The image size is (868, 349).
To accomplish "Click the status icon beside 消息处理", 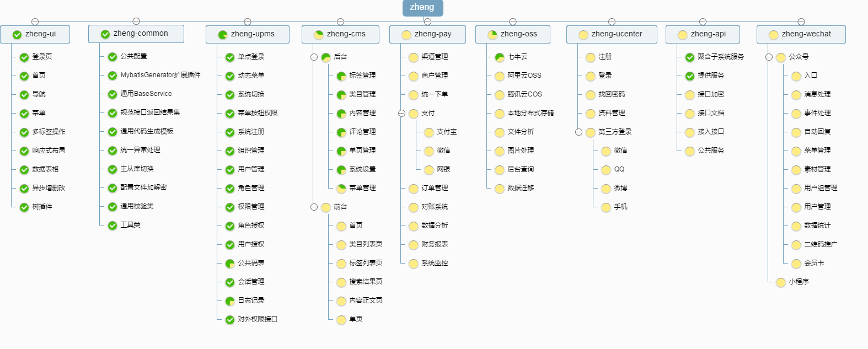I will point(796,95).
